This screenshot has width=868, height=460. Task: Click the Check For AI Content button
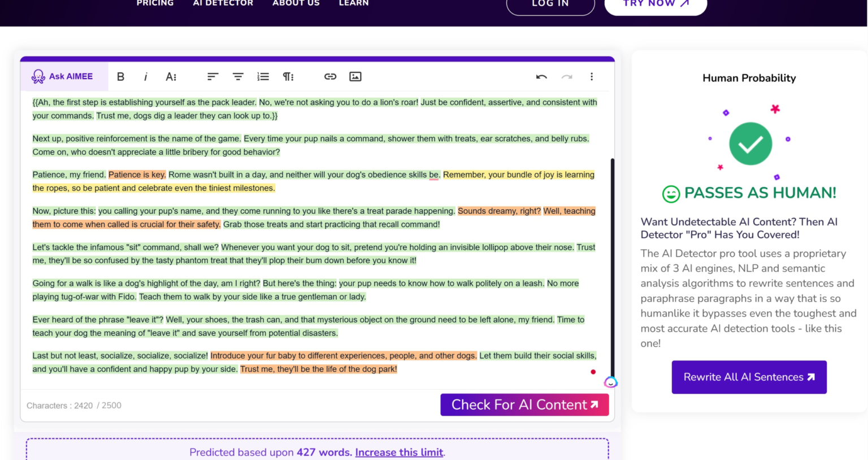(524, 405)
